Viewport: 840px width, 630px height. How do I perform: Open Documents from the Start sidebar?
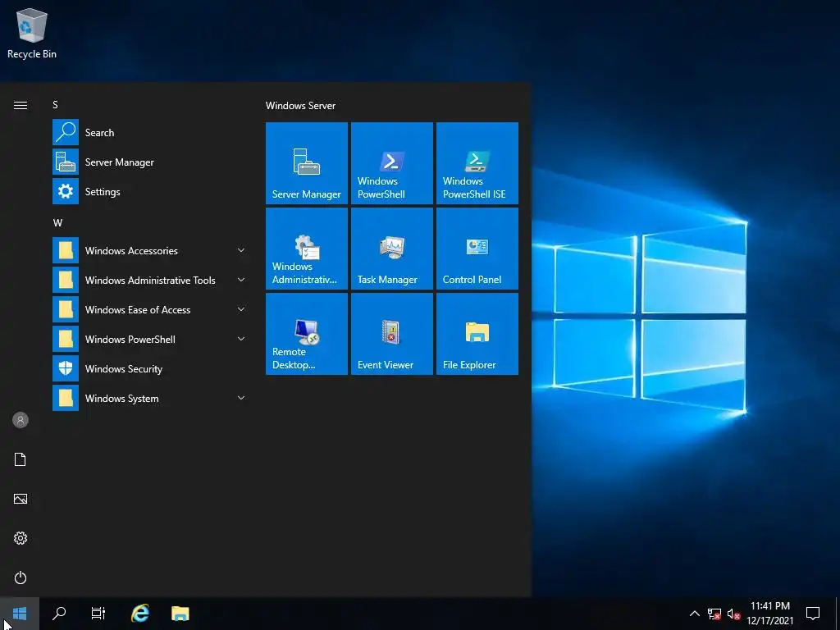coord(21,459)
